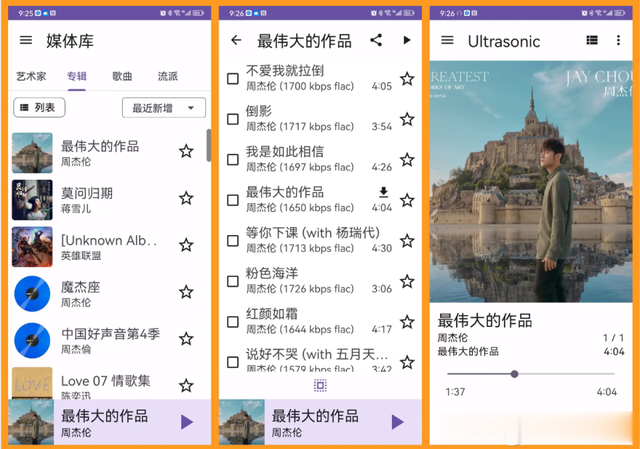Share the 最伟大的作品 album
Image resolution: width=640 pixels, height=449 pixels.
tap(376, 40)
